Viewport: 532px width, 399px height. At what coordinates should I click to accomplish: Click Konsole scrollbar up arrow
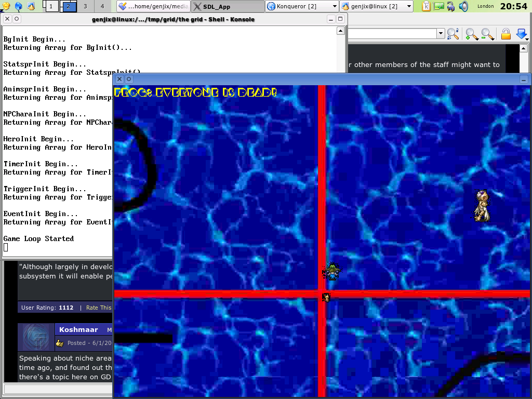[x=341, y=31]
